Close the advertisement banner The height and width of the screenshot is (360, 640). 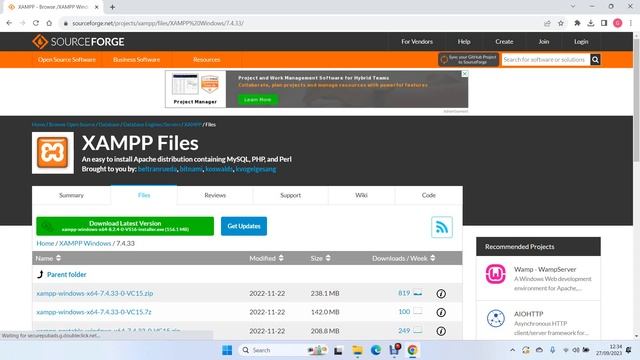click(x=464, y=74)
